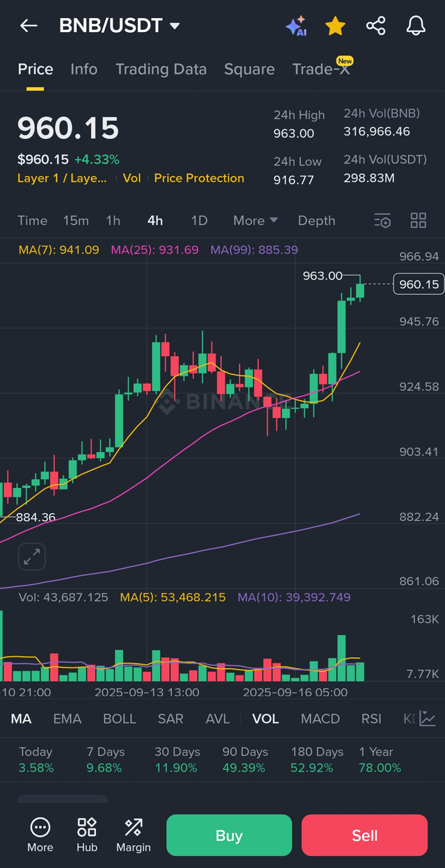Image resolution: width=445 pixels, height=868 pixels.
Task: Toggle the RSI sub-indicator
Action: pos(371,718)
